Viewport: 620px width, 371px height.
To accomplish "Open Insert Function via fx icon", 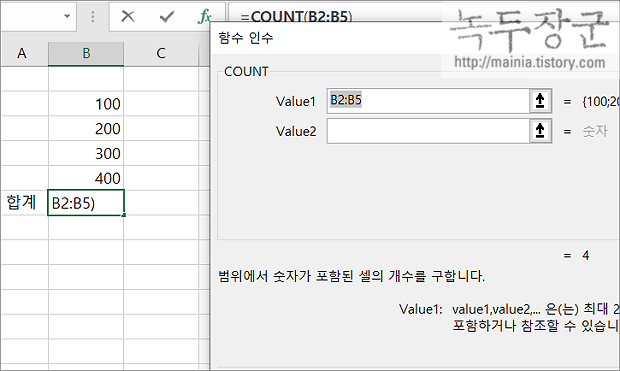I will point(204,16).
